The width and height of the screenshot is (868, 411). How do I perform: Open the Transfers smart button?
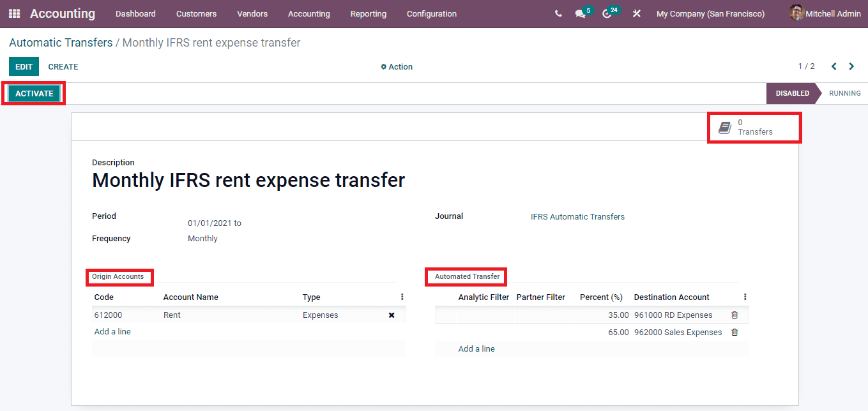tap(754, 127)
